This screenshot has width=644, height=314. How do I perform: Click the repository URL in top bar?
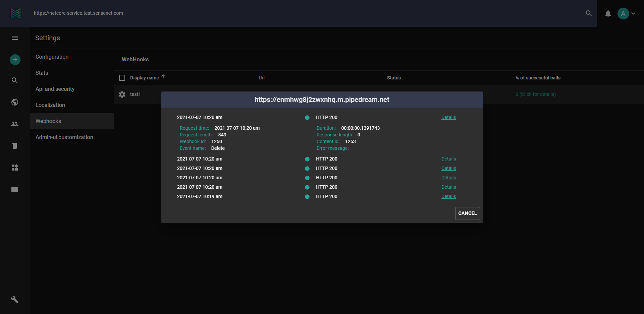click(x=78, y=13)
